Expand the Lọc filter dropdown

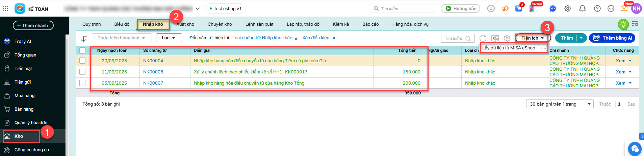coord(169,38)
